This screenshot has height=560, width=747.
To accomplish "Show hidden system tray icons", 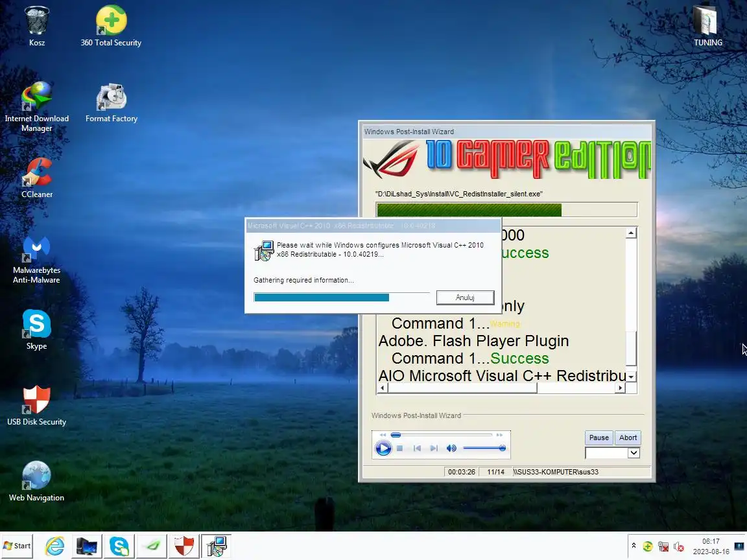I will tap(634, 546).
